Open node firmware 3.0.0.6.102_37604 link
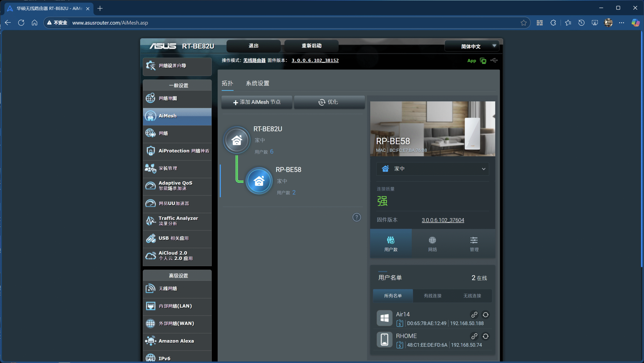 pyautogui.click(x=443, y=220)
